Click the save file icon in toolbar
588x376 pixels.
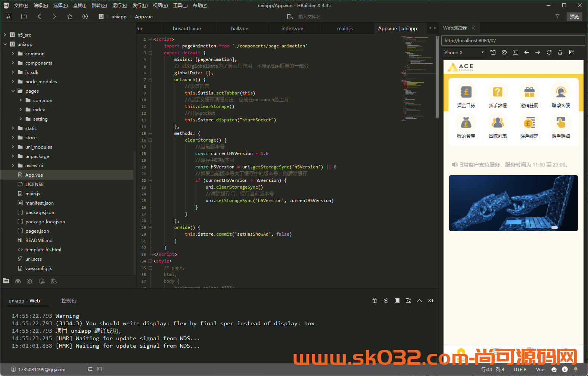(x=24, y=16)
